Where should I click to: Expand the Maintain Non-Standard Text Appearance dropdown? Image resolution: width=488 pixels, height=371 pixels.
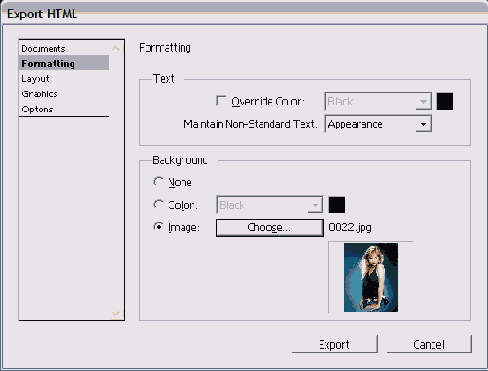point(378,124)
